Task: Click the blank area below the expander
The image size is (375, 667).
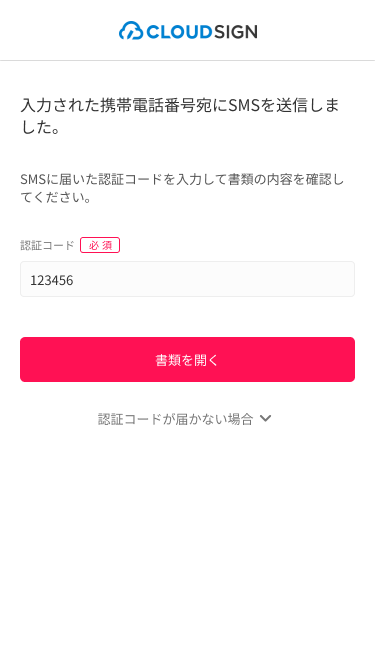Action: pyautogui.click(x=188, y=544)
